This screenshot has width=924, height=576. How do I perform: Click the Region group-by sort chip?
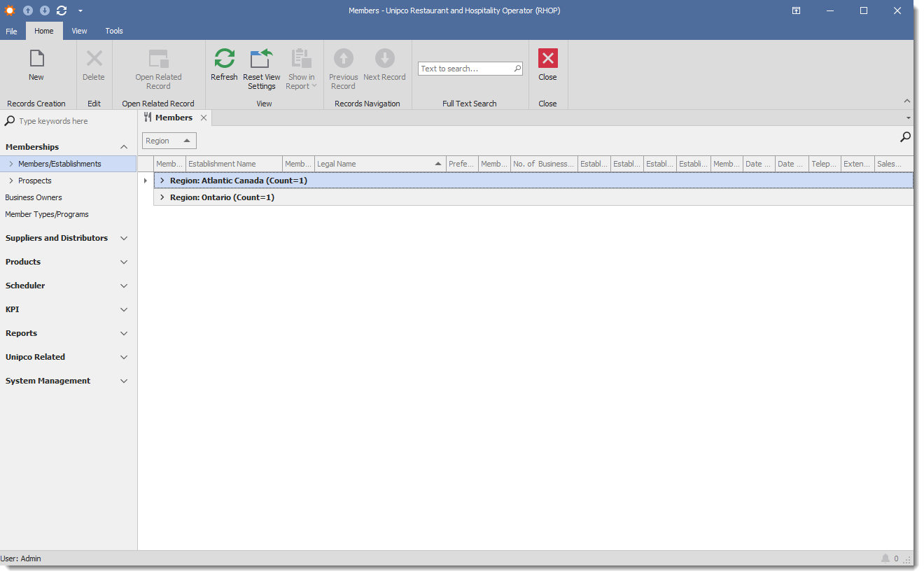[169, 141]
